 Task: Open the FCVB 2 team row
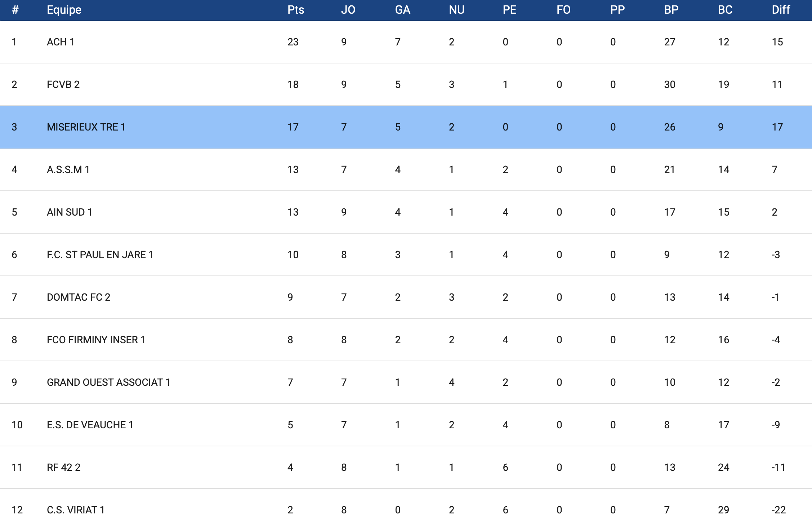pos(63,85)
